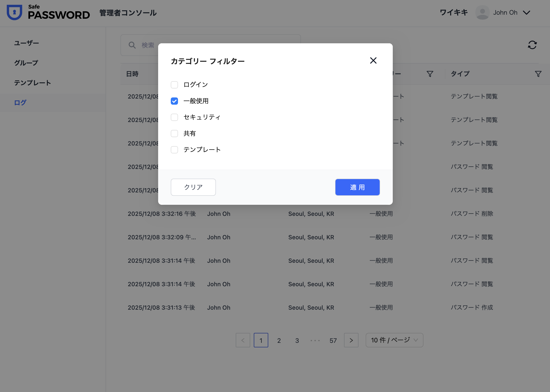Screen dimensions: 550x392
Task: Click the refresh logs icon
Action: [x=532, y=45]
